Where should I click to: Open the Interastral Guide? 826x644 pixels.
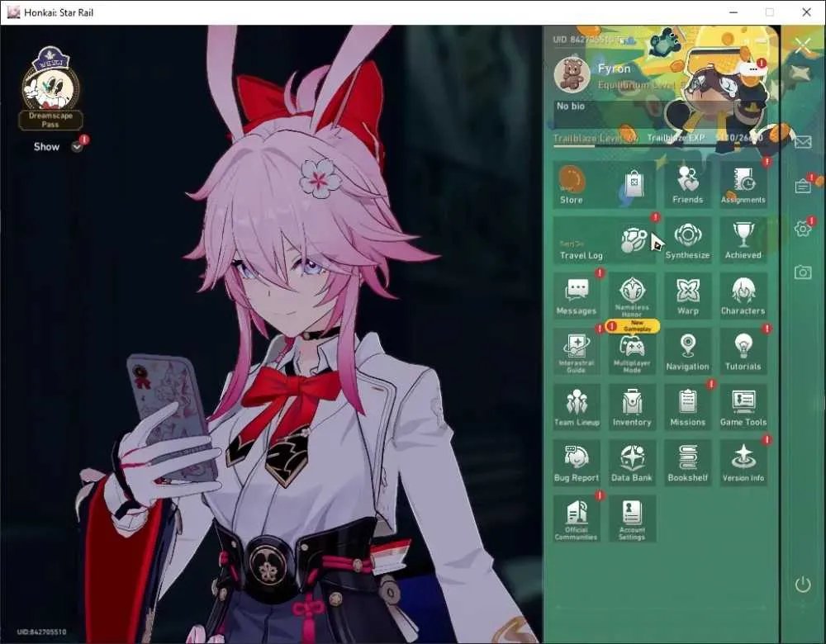pyautogui.click(x=577, y=352)
